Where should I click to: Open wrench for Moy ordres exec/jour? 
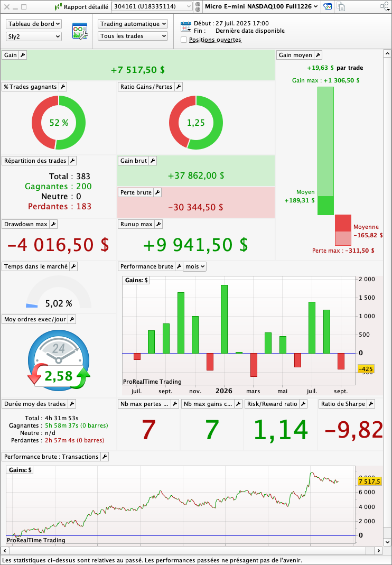coord(72,319)
